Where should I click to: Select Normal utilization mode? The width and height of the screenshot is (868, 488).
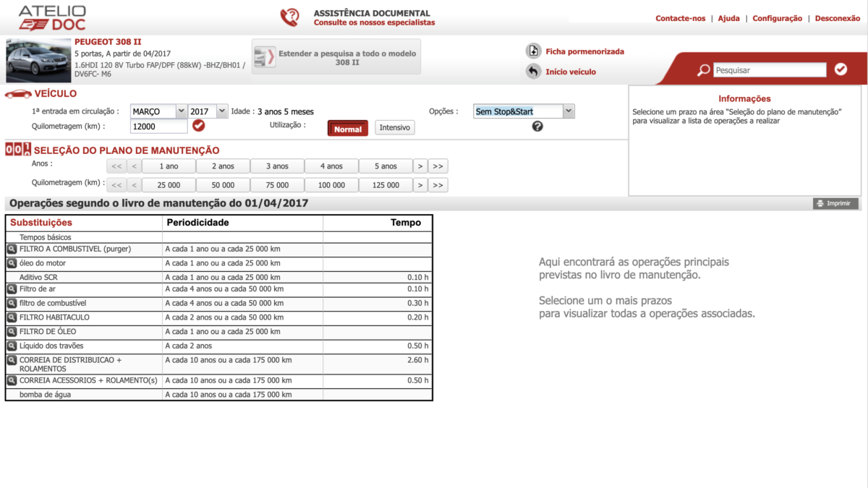click(347, 127)
